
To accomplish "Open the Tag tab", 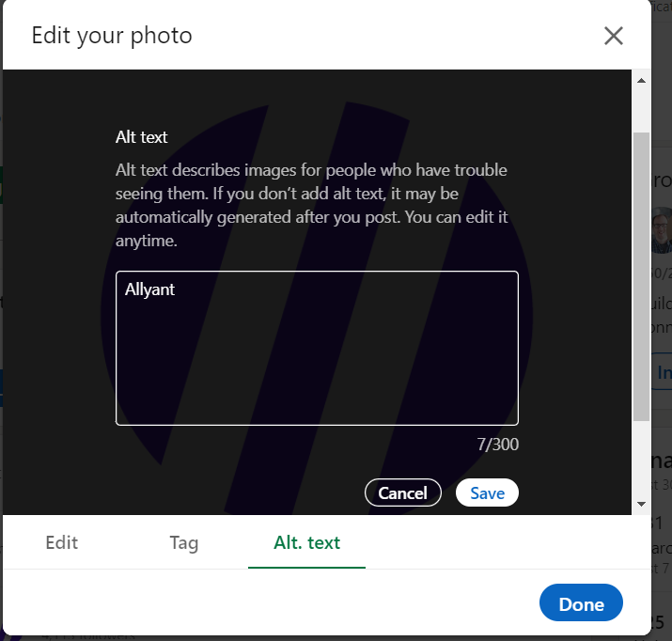I will 184,542.
